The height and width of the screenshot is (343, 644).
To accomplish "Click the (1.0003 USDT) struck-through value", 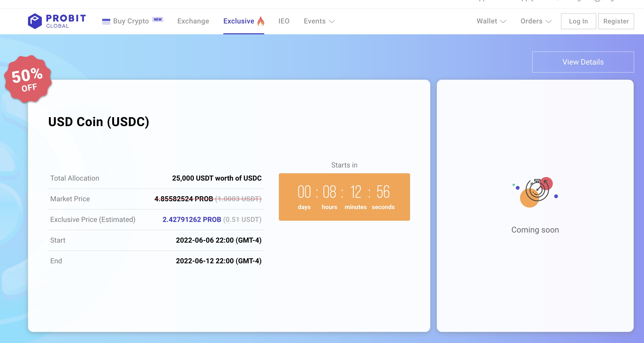I will point(238,199).
